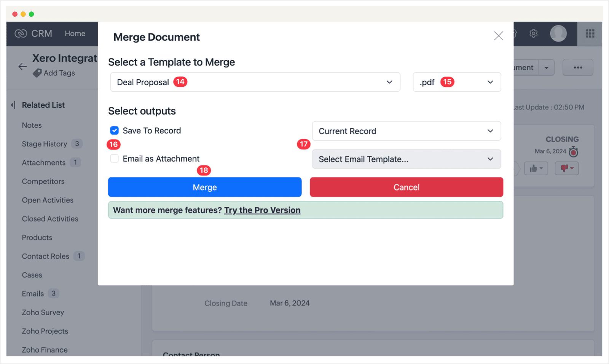The width and height of the screenshot is (609, 364).
Task: Open Cases in the Related List
Action: [32, 275]
